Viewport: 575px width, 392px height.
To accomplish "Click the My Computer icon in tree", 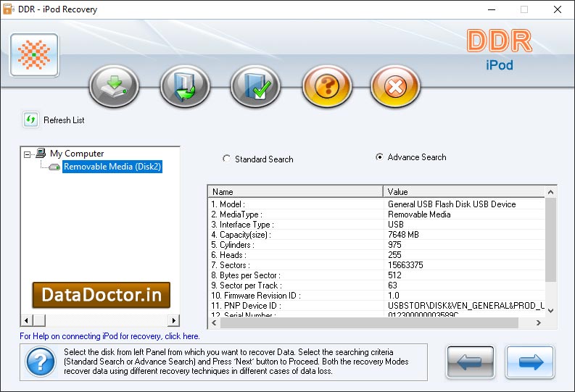I will pos(41,153).
